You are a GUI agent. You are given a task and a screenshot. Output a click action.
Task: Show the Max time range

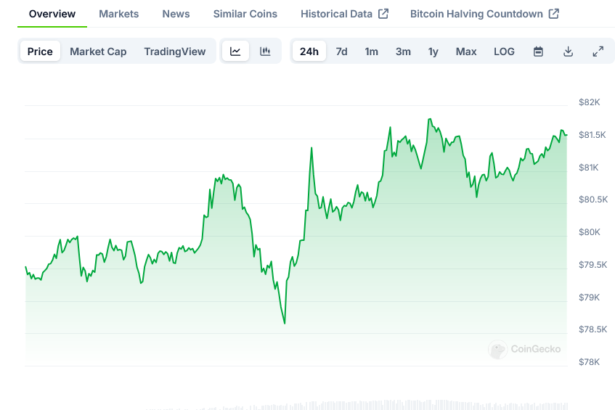[466, 51]
